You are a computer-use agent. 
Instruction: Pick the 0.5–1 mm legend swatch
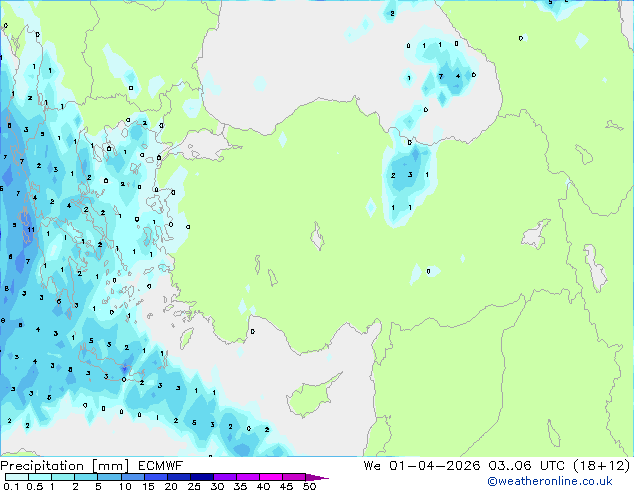(40, 477)
